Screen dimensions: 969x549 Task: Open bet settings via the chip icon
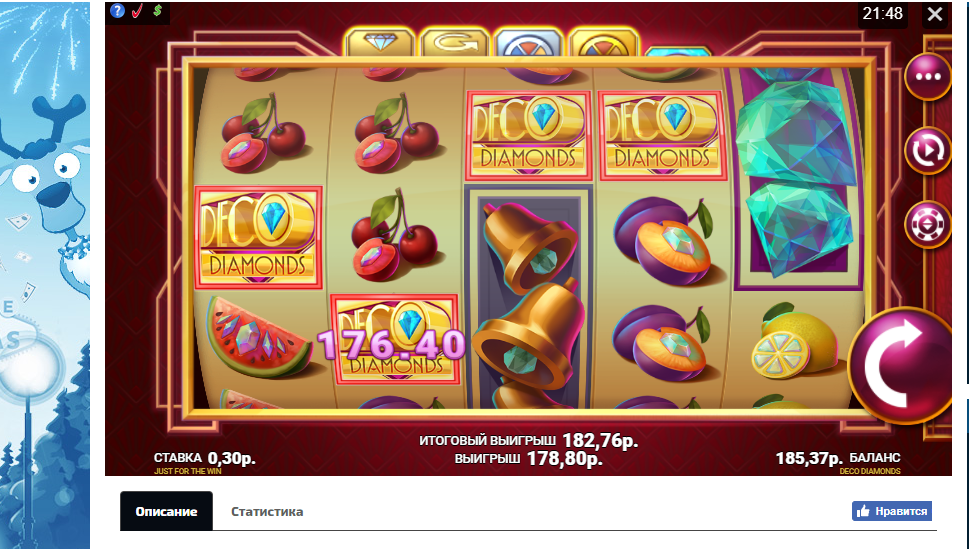(928, 225)
